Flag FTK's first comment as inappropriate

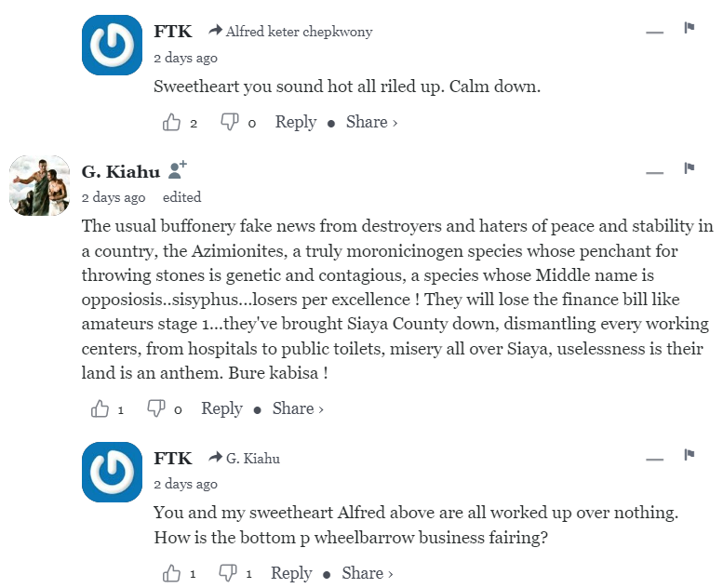click(x=690, y=28)
